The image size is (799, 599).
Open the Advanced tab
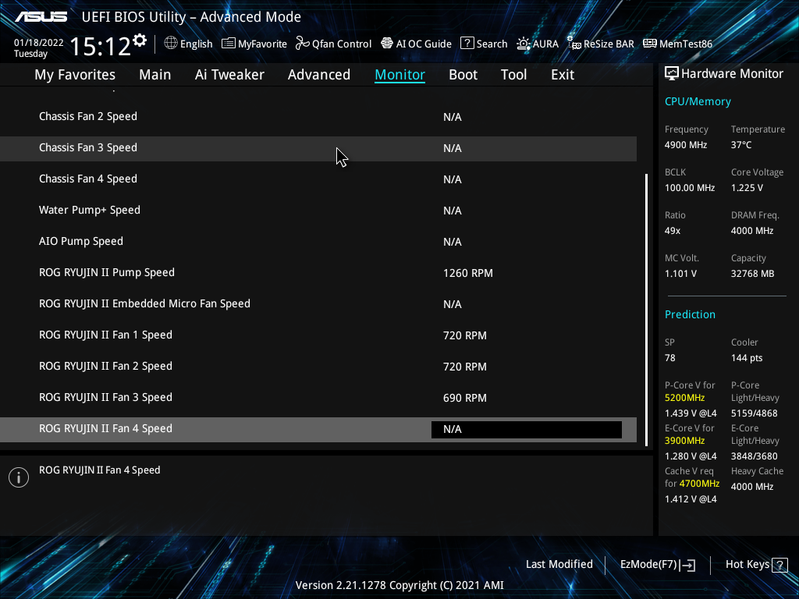[319, 75]
